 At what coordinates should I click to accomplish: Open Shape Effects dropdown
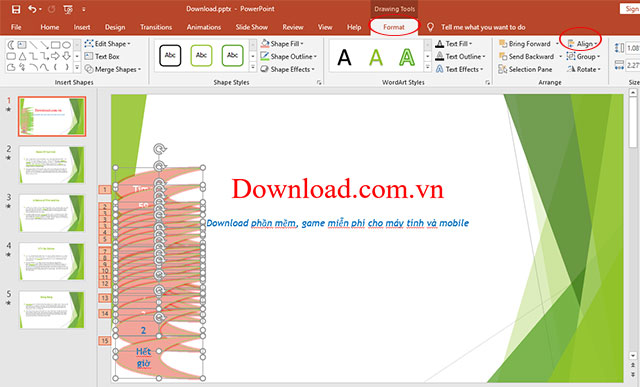tap(287, 69)
